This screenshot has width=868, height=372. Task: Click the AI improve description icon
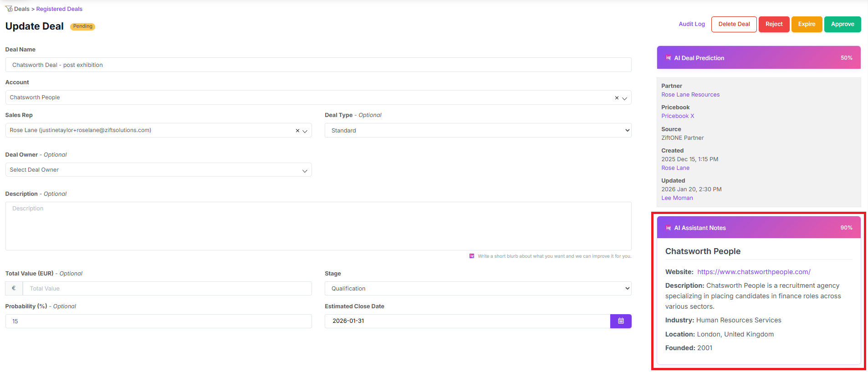pos(472,256)
